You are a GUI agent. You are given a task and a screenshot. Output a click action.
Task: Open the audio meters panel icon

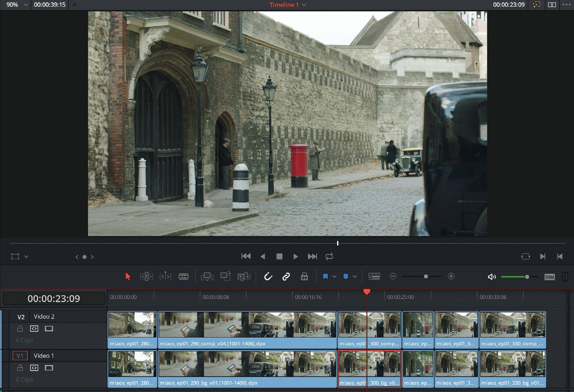point(565,277)
